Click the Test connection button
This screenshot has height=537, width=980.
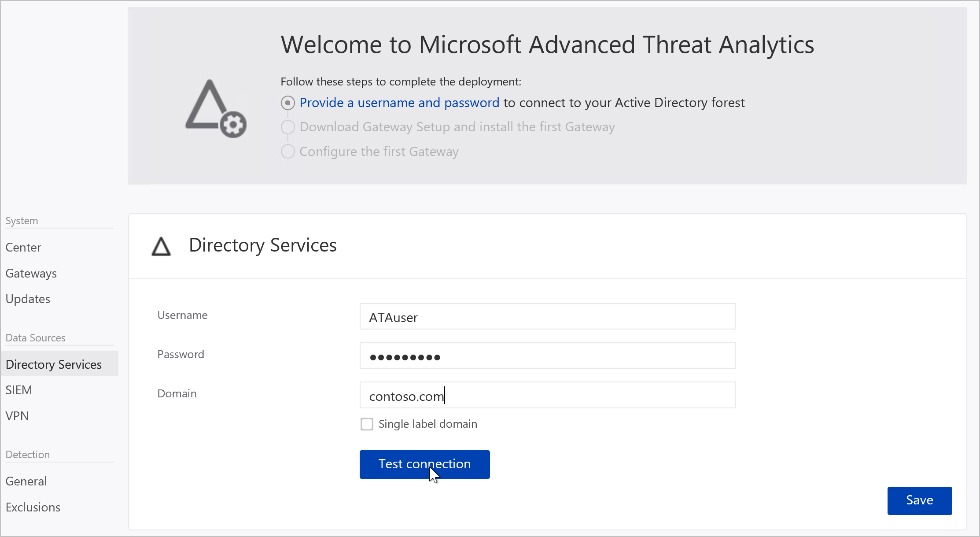pyautogui.click(x=425, y=463)
